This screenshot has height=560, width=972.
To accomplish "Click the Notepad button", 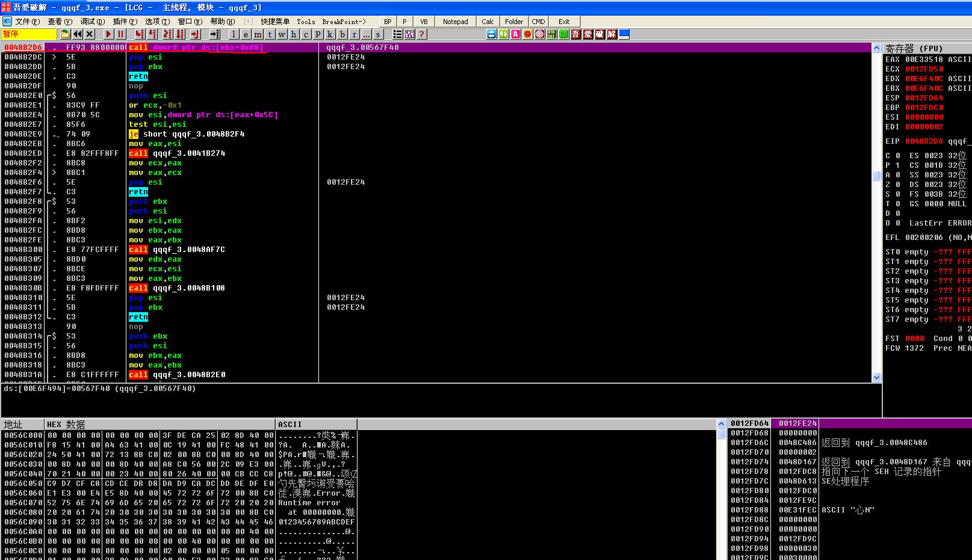I will 456,22.
